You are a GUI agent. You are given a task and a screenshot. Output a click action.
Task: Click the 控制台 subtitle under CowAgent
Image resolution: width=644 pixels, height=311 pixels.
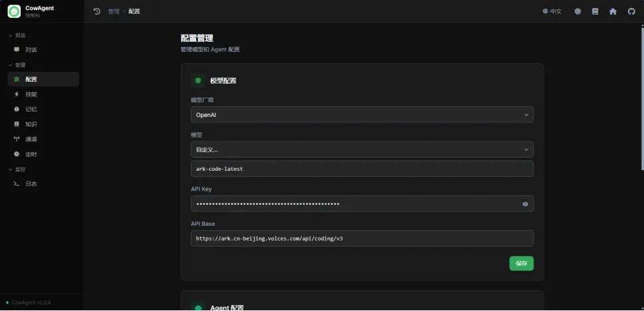33,15
